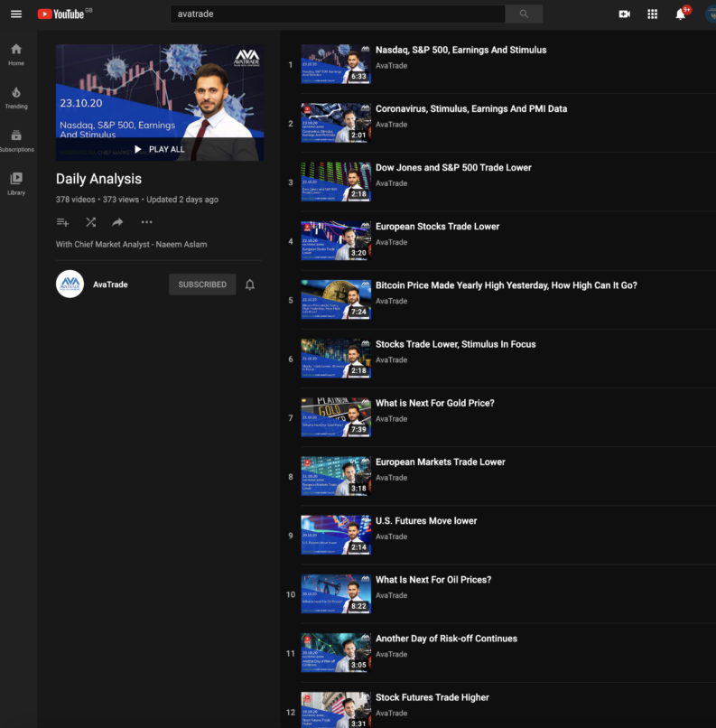
Task: Open 'What Is Next For Oil Prices?' title
Action: 433,580
